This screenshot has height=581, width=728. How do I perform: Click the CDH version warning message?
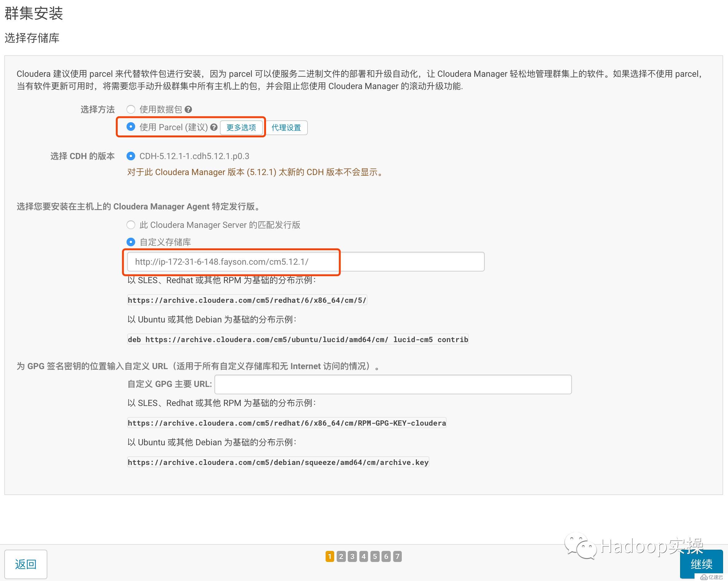tap(256, 172)
